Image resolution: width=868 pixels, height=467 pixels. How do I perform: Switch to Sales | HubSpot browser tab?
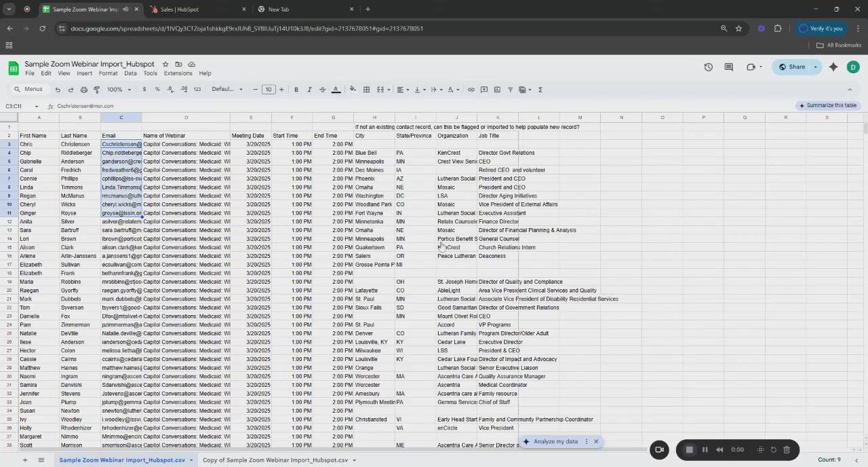198,10
